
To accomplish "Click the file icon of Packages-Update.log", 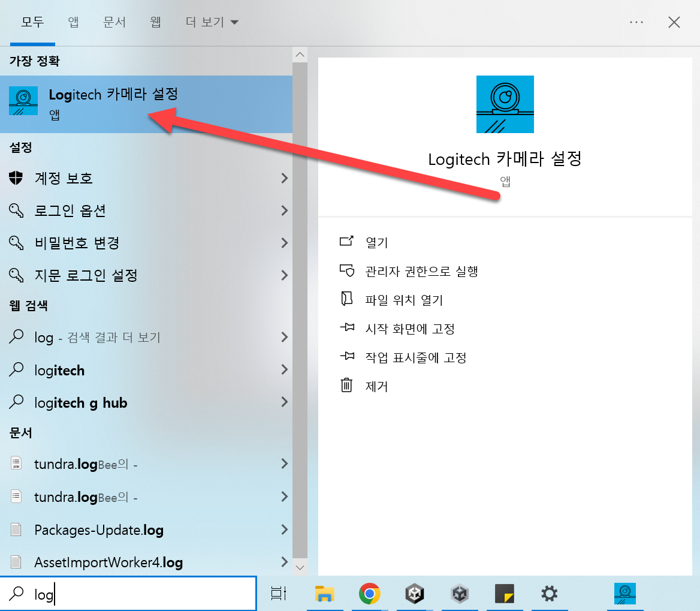I will pyautogui.click(x=16, y=529).
